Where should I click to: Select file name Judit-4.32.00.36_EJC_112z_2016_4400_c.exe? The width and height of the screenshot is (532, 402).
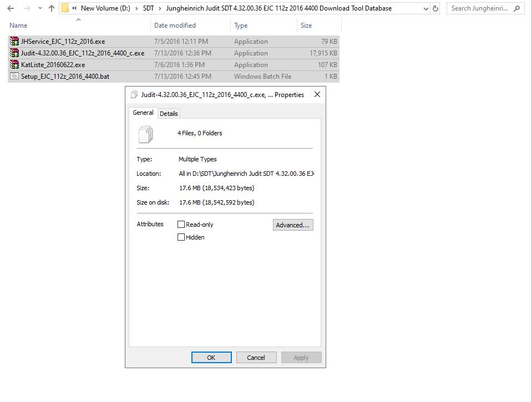coord(83,53)
